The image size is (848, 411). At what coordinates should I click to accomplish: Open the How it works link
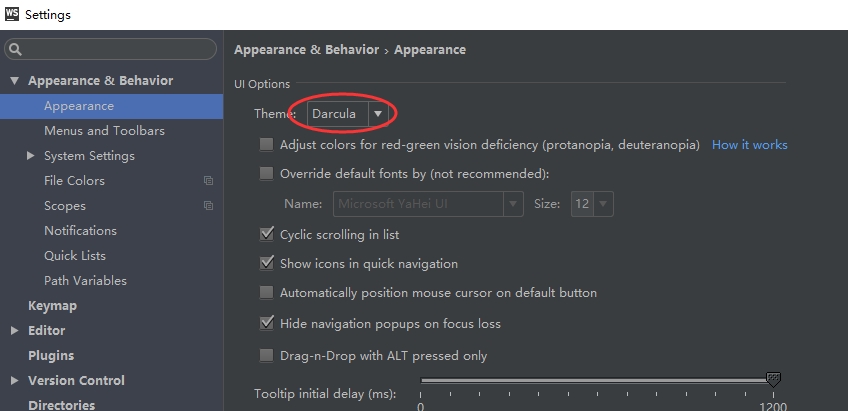pyautogui.click(x=749, y=145)
